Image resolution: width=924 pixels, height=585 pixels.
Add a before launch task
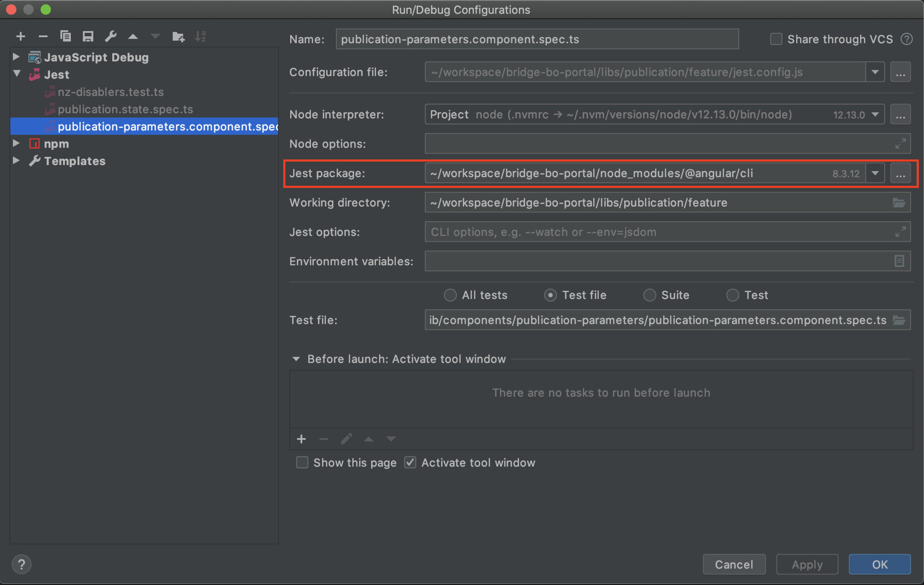(x=301, y=439)
